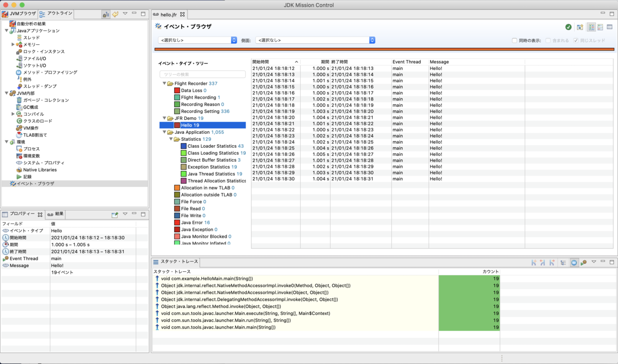The height and width of the screenshot is (364, 618).
Task: Click the Class Loader Statistics blue swatch
Action: coord(184,146)
